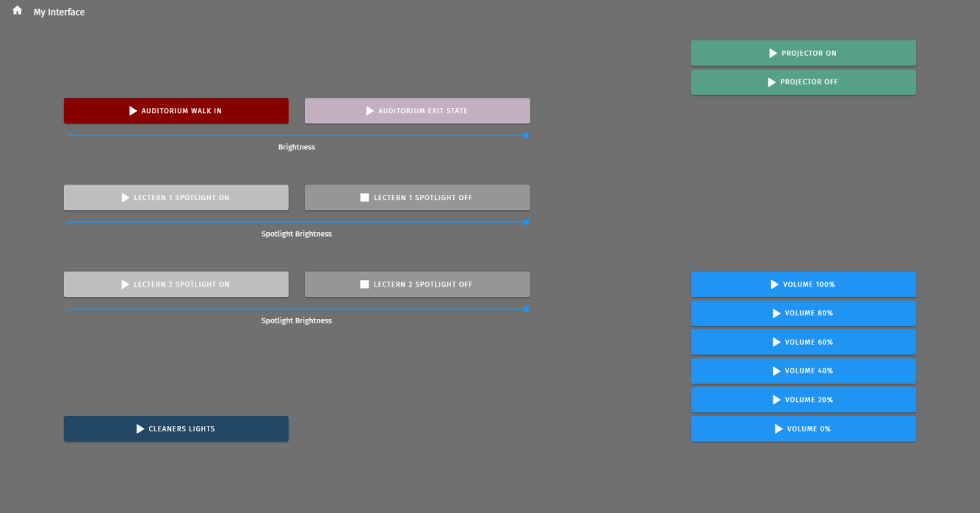The height and width of the screenshot is (513, 980).
Task: Switch Lectern 1 spotlight off
Action: pyautogui.click(x=417, y=198)
